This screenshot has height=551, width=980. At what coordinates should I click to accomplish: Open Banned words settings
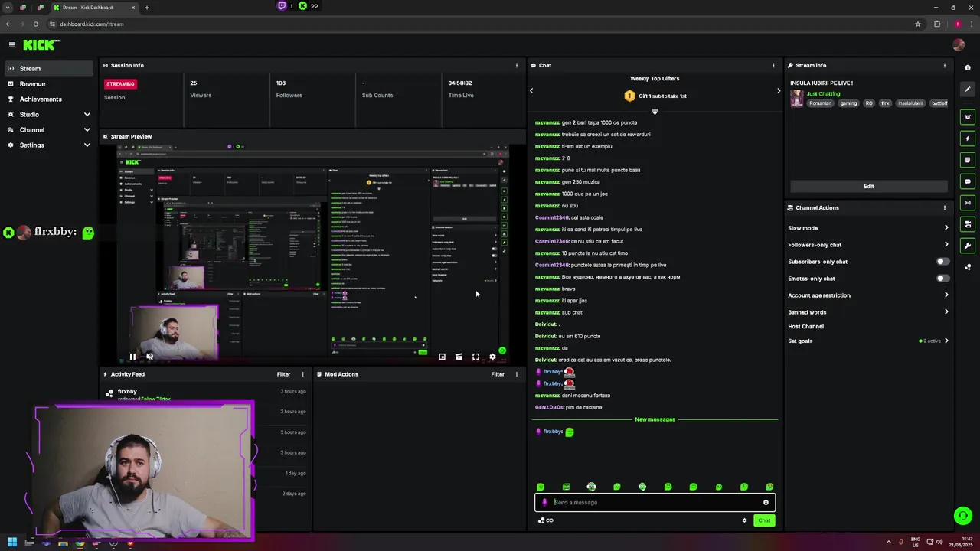[x=868, y=312]
